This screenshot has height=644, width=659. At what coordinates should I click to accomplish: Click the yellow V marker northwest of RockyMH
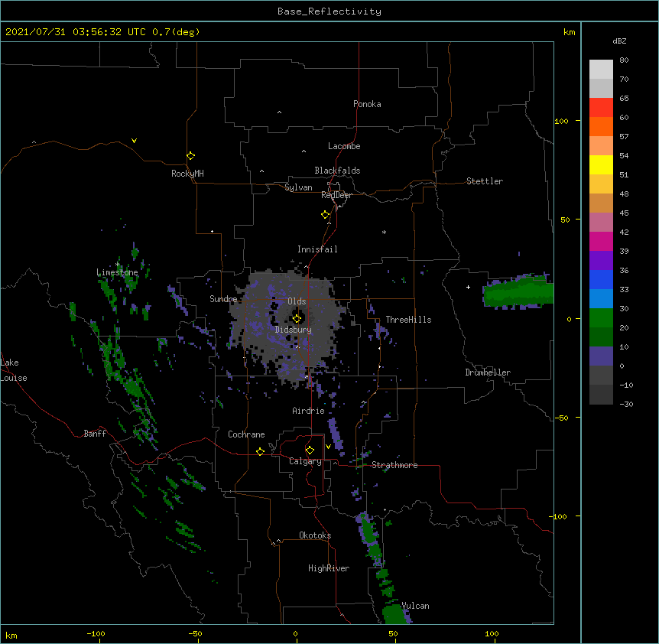(134, 141)
